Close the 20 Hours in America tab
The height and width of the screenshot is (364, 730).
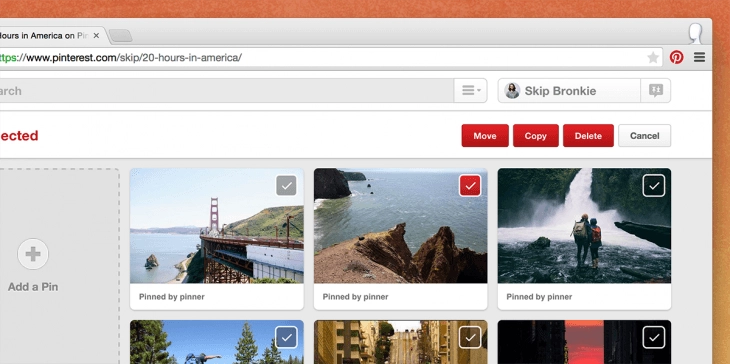tap(96, 36)
